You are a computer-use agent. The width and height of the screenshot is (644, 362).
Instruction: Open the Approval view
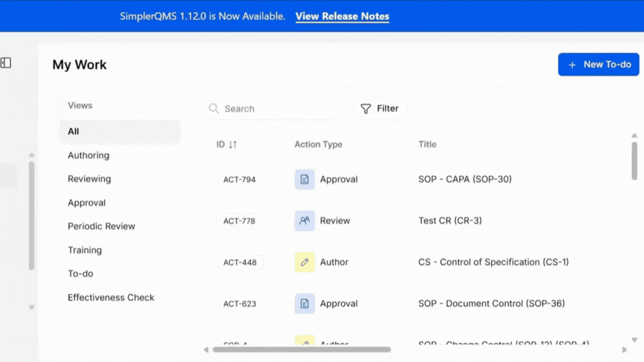[x=87, y=203]
